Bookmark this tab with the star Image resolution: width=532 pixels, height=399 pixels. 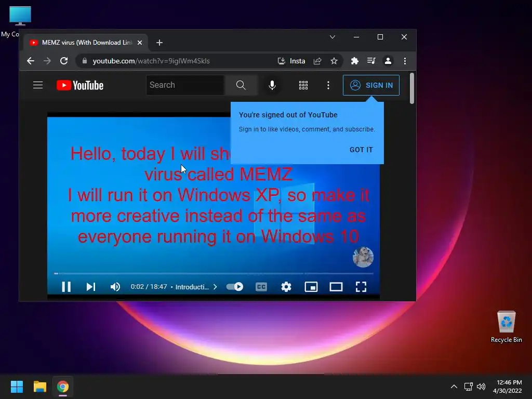click(334, 61)
